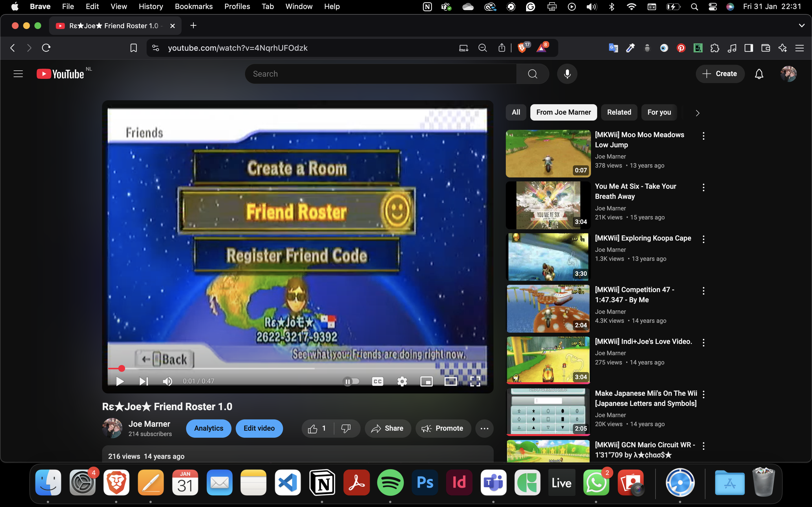This screenshot has height=507, width=812.
Task: Click the Analytics button
Action: tap(208, 428)
